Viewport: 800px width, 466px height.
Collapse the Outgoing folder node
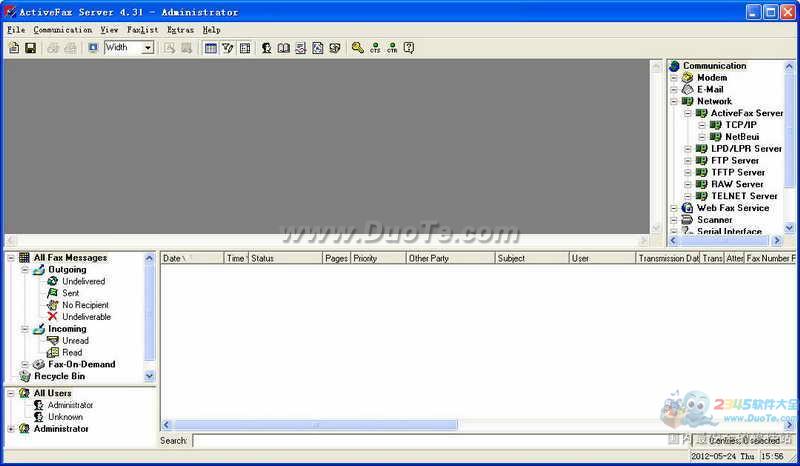point(25,269)
